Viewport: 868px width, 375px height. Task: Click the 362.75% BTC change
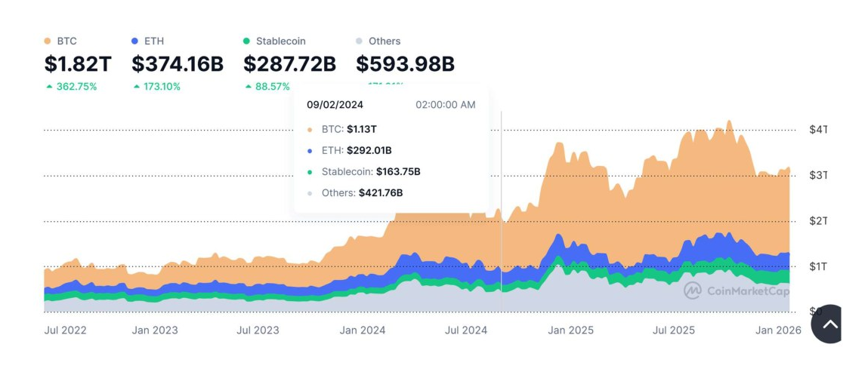point(76,86)
